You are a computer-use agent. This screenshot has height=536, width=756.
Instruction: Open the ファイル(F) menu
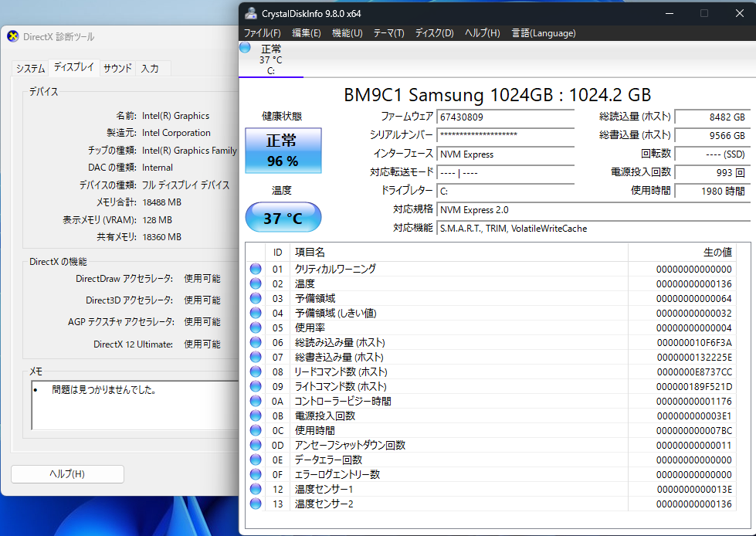coord(263,33)
